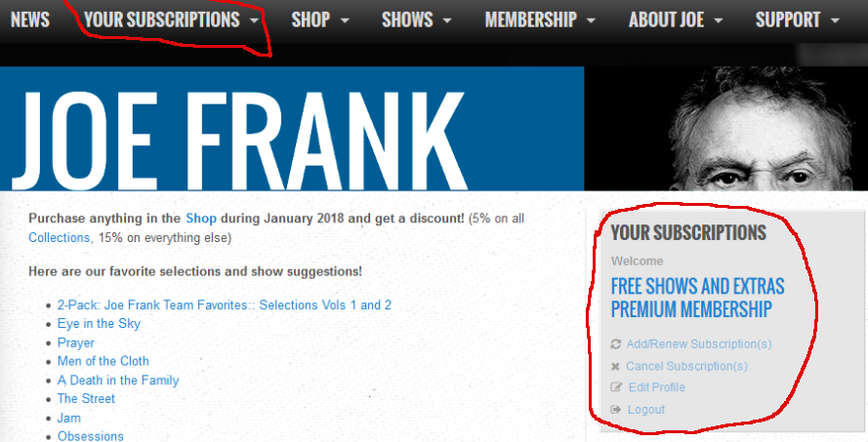
Task: Click the Add/Renew Subscription(s) link
Action: pos(699,344)
